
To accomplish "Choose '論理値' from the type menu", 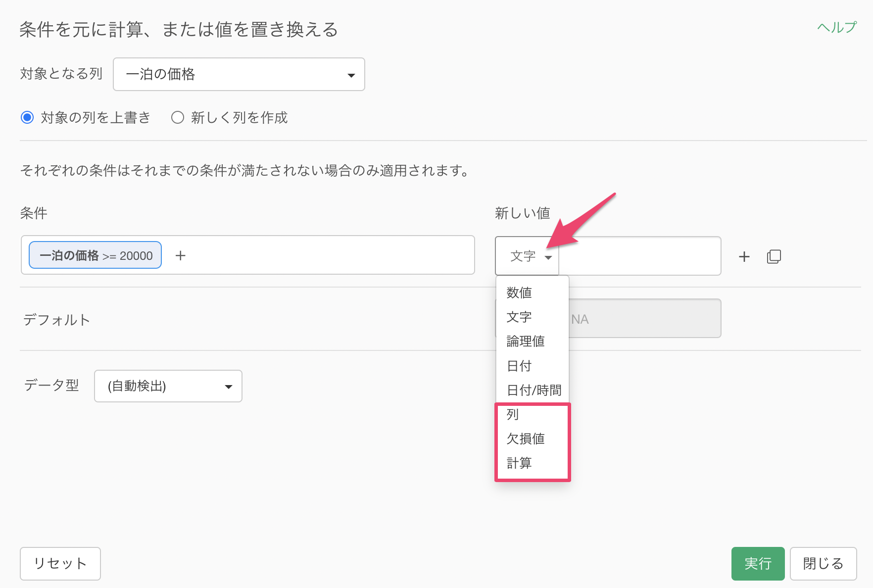I will click(x=526, y=341).
